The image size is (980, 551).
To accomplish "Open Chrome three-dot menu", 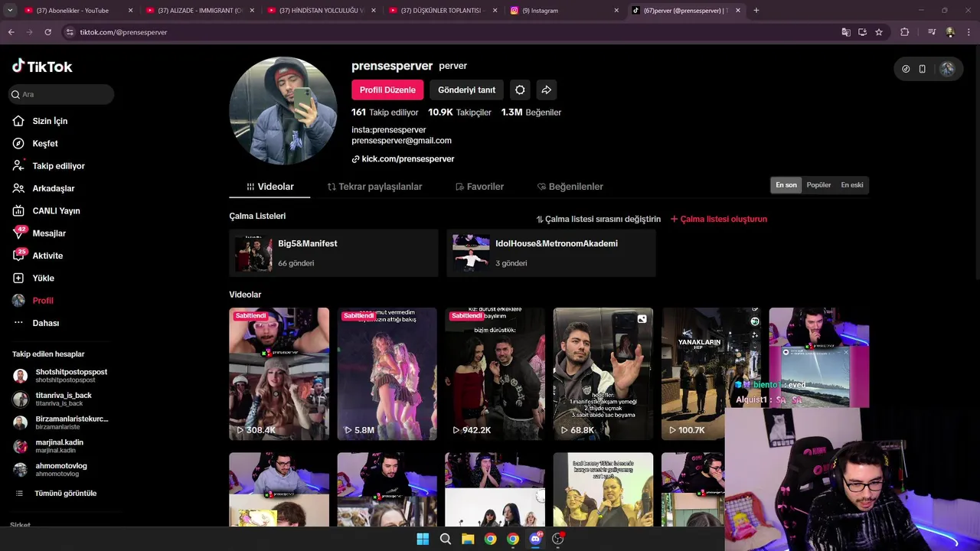I will click(x=969, y=32).
